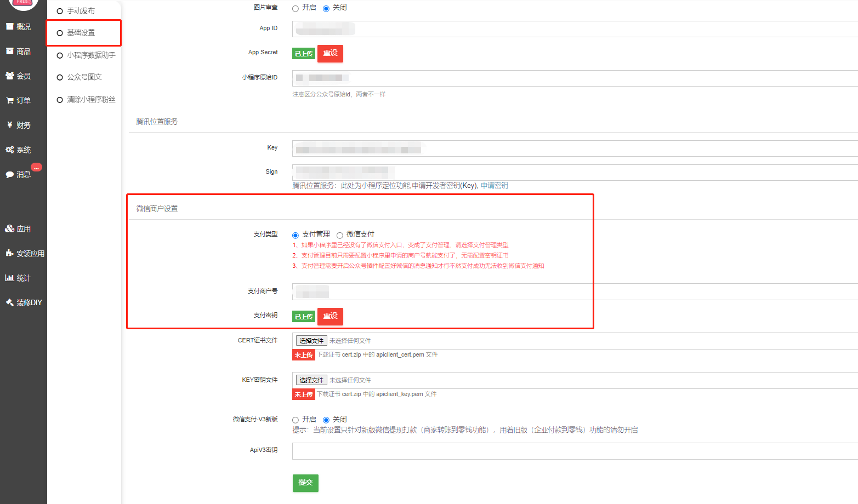Viewport: 858px width, 504px height.
Task: Click the 商品 products sidebar icon
Action: tap(9, 51)
